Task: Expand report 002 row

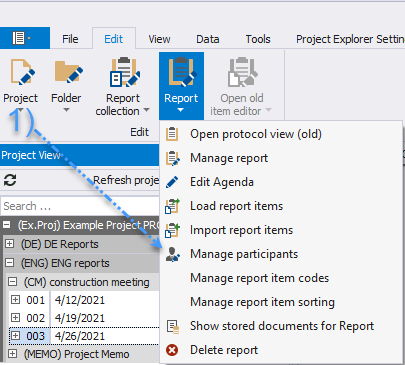Action: [x=15, y=317]
